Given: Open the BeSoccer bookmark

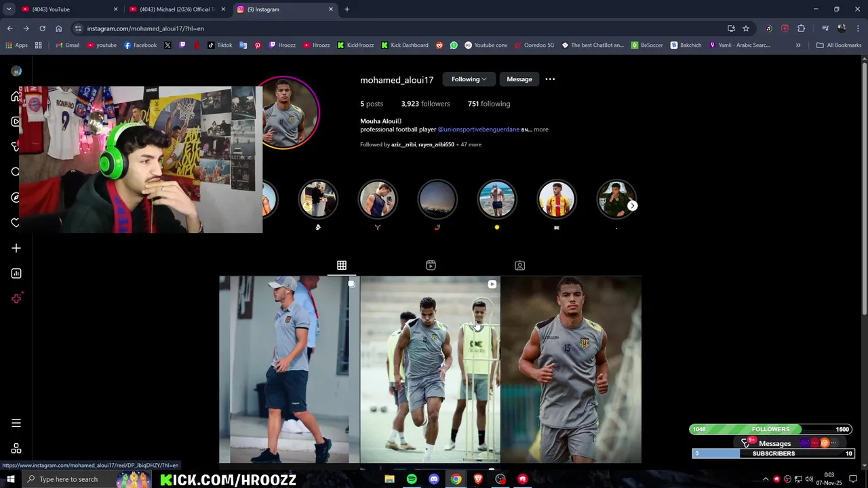Looking at the screenshot, I should [647, 45].
